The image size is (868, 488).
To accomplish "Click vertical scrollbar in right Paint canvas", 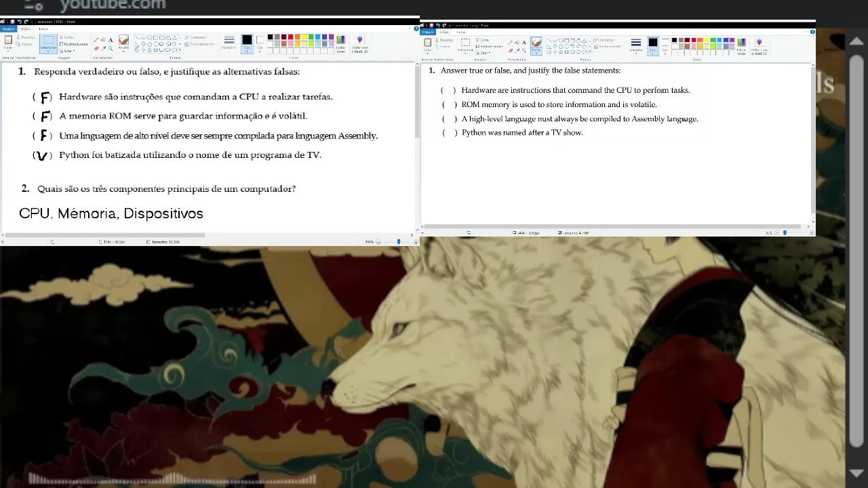I will tap(813, 139).
